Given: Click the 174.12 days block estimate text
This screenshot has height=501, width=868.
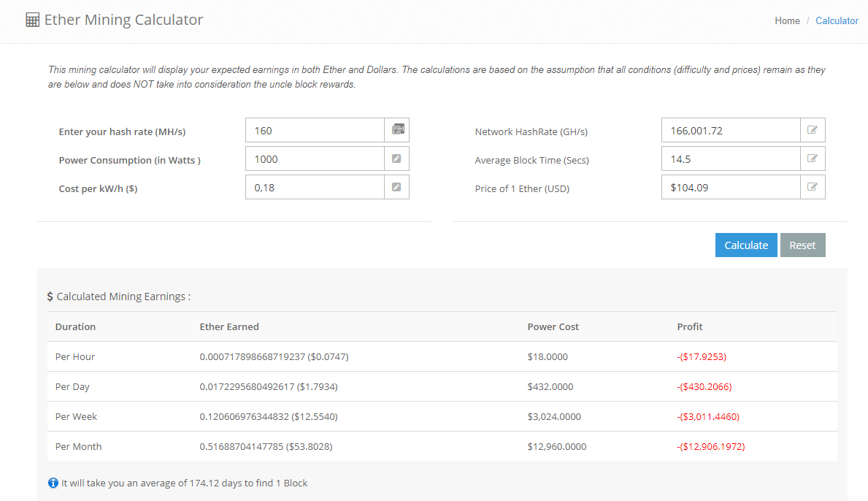Looking at the screenshot, I should pyautogui.click(x=185, y=483).
